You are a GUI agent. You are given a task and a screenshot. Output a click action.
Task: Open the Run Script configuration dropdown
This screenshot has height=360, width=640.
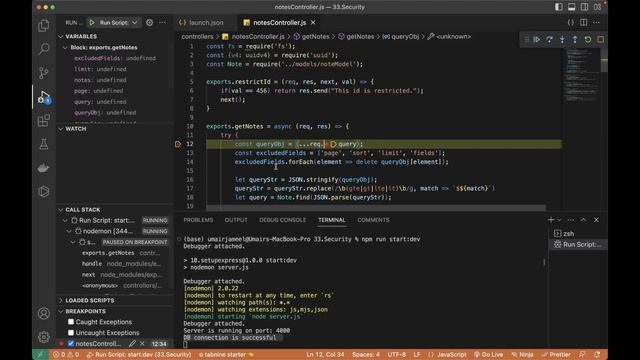click(119, 22)
